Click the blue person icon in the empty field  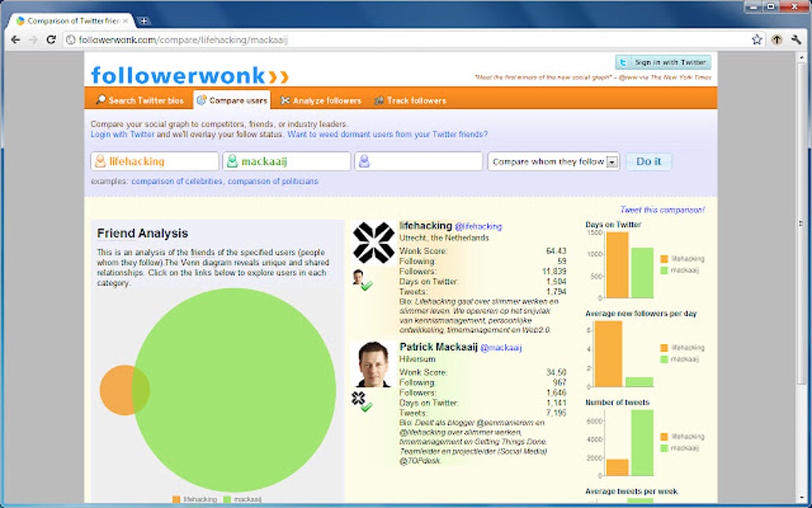[x=366, y=161]
